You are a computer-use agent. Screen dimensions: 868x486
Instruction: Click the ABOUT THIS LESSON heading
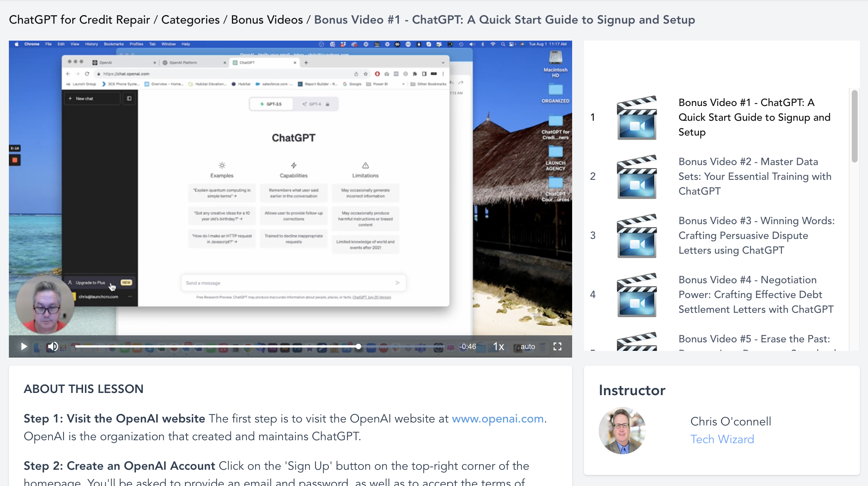(x=83, y=389)
